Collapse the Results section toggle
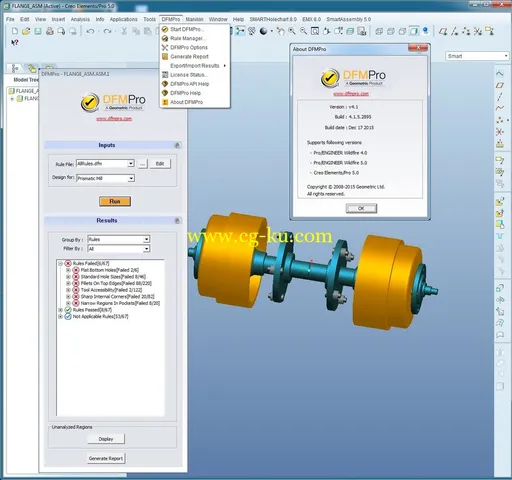The height and width of the screenshot is (480, 512). 177,220
